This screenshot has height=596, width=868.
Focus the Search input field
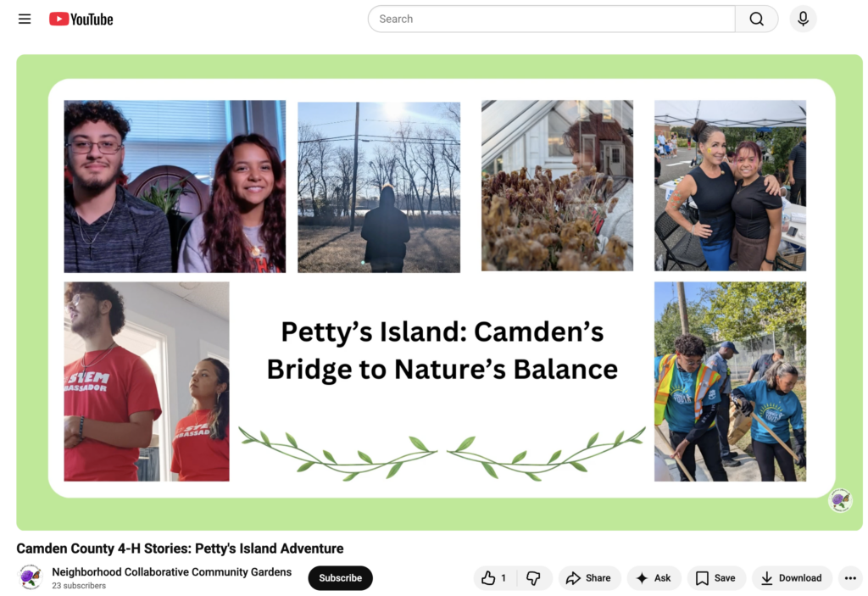551,19
